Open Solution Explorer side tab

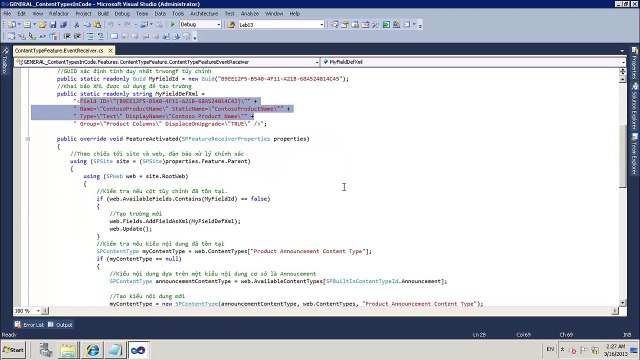[635, 106]
